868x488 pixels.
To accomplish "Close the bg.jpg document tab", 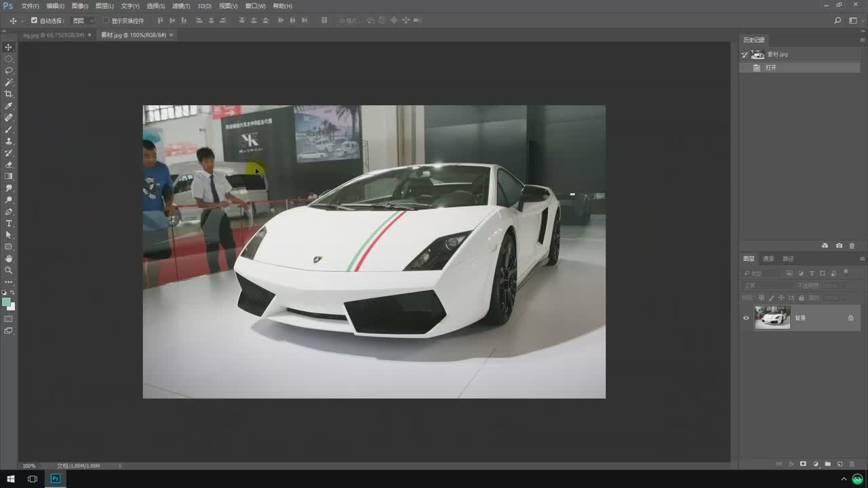I will coord(90,35).
